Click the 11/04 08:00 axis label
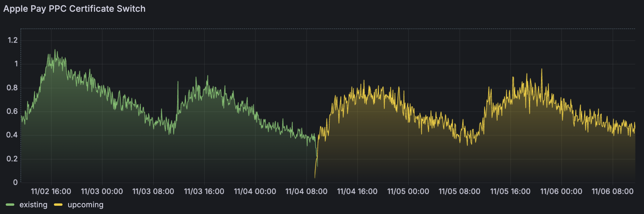The height and width of the screenshot is (214, 644). coord(307,191)
